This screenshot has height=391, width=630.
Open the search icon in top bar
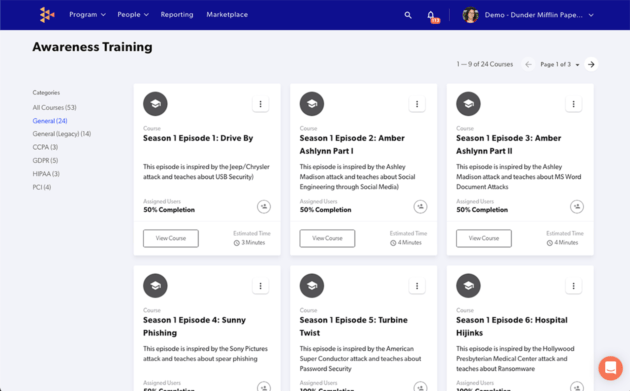point(408,15)
